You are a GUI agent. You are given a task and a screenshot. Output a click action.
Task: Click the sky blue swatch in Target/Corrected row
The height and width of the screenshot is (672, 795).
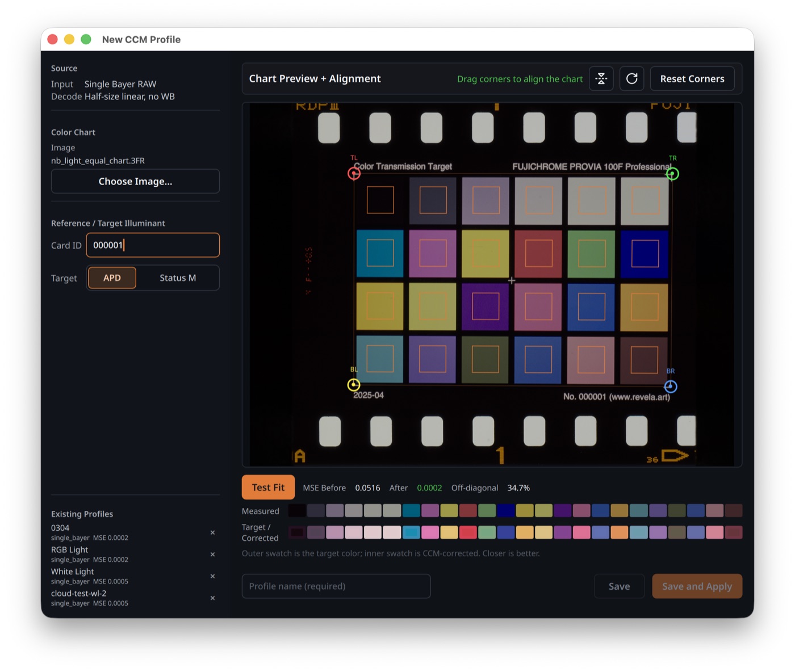tap(411, 532)
